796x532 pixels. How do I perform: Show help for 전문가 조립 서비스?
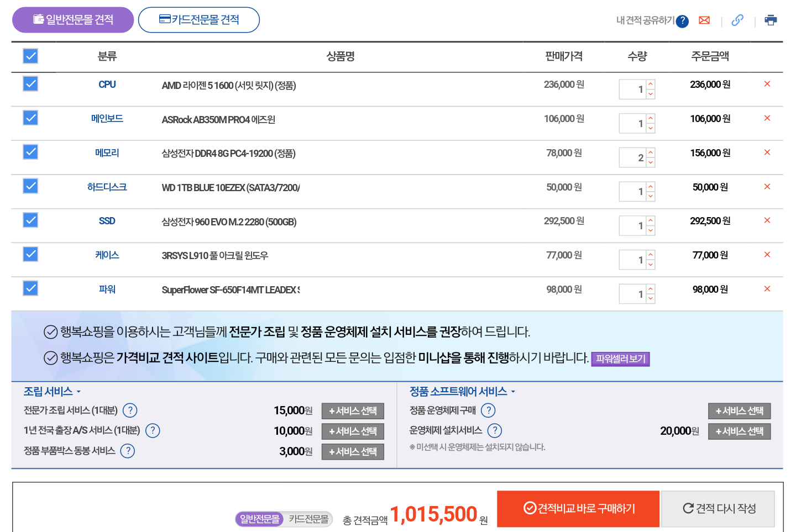[x=130, y=410]
